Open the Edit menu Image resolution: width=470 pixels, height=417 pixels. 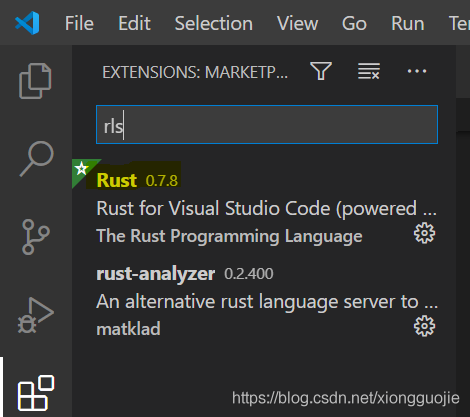(134, 23)
